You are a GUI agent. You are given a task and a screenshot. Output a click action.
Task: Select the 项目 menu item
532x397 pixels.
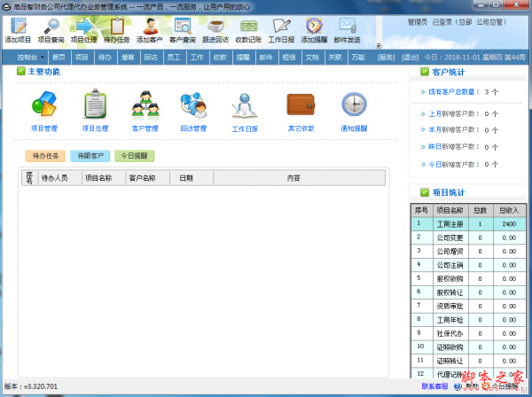(82, 58)
